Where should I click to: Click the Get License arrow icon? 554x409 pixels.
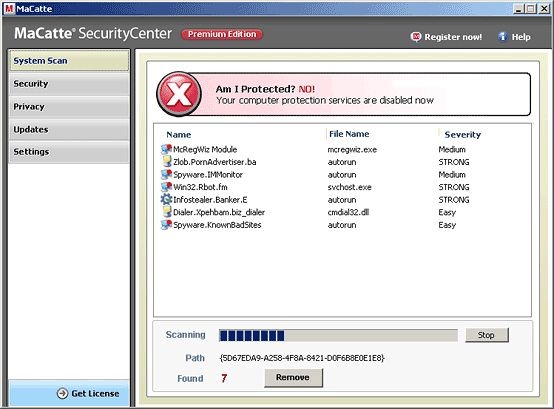pyautogui.click(x=63, y=393)
